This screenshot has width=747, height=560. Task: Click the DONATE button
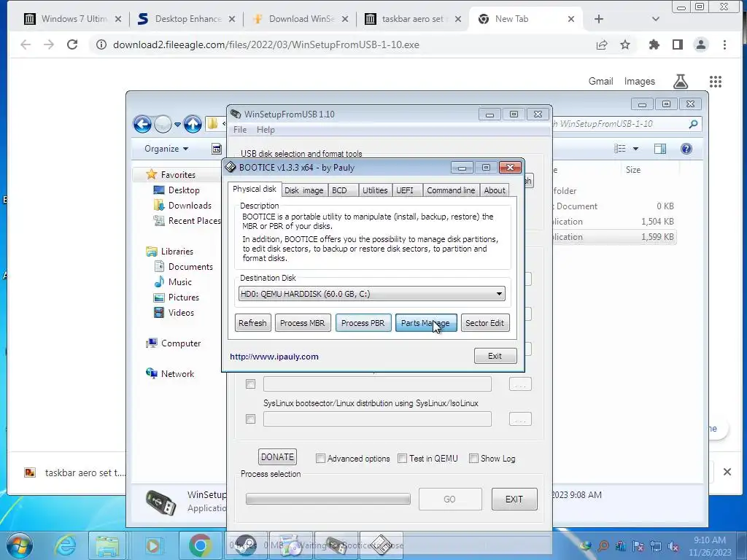click(278, 457)
